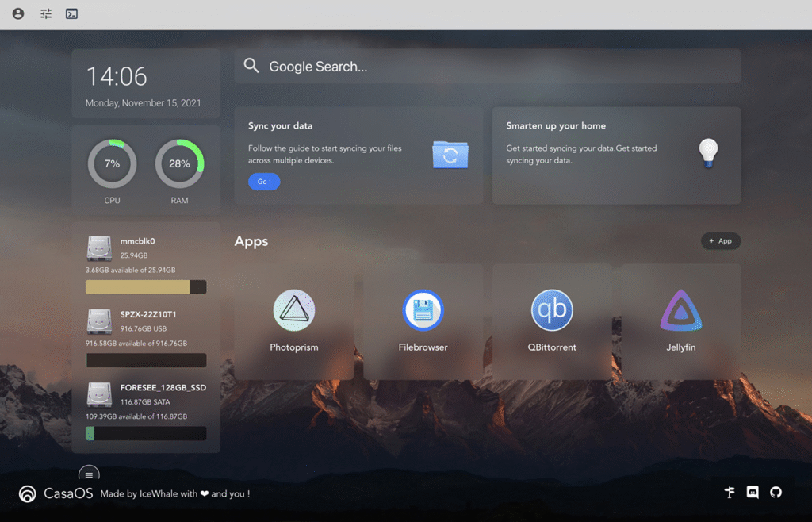The height and width of the screenshot is (522, 812).
Task: Open the user account icon
Action: pyautogui.click(x=18, y=13)
